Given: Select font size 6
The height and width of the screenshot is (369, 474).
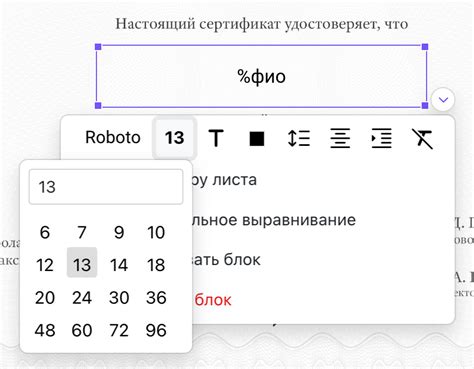Looking at the screenshot, I should click(45, 232).
